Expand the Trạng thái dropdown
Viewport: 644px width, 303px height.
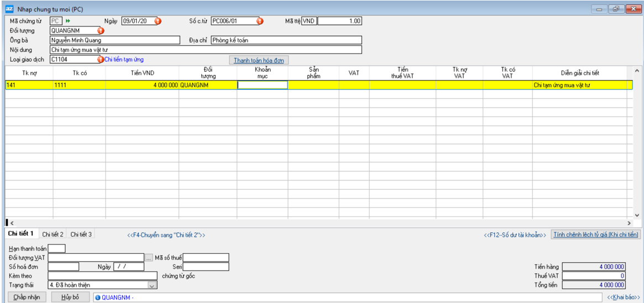[152, 285]
